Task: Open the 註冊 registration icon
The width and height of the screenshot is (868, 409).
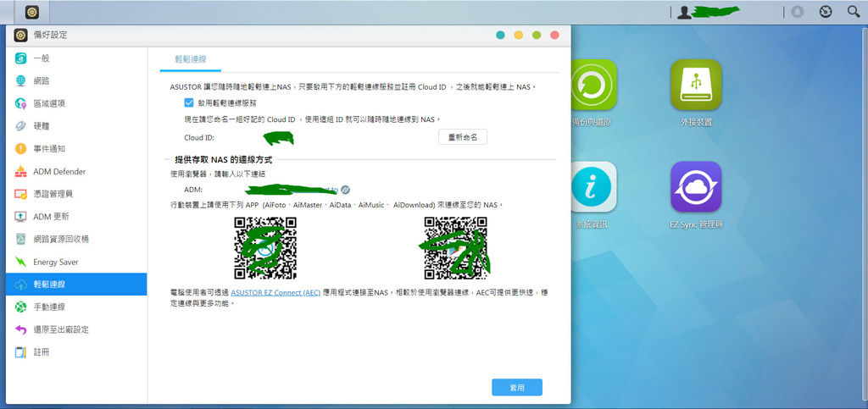Action: pos(21,352)
